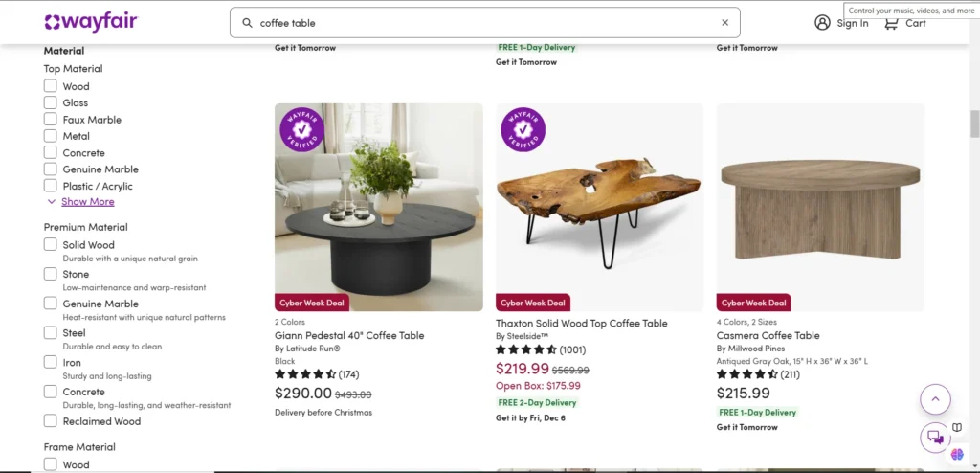Toggle the Reclaimed Wood checkbox

pos(51,421)
